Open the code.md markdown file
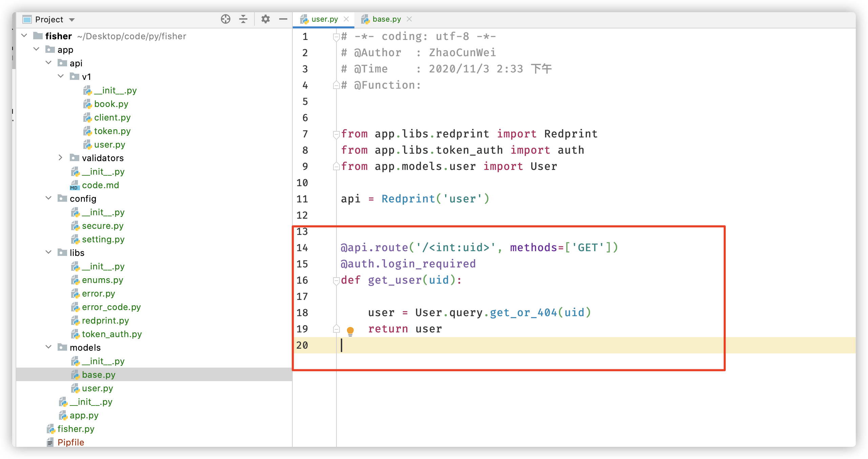Screen dimensions: 868x459 coord(100,185)
